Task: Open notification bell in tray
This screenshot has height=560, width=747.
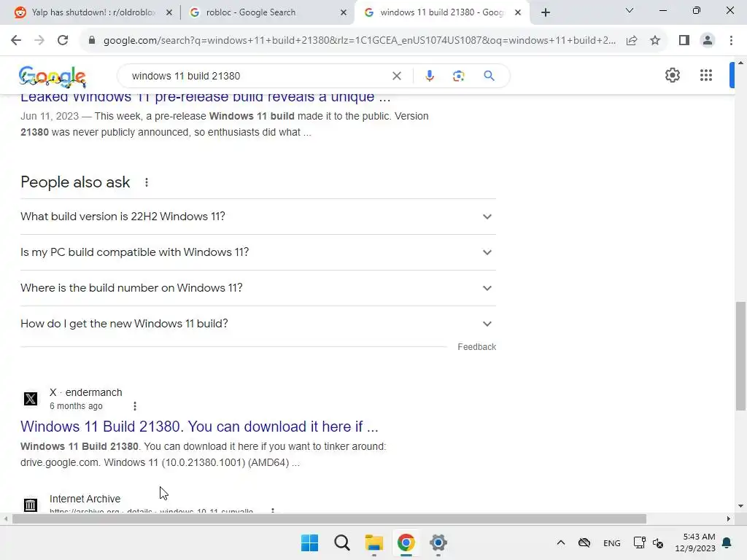Action: pyautogui.click(x=727, y=542)
